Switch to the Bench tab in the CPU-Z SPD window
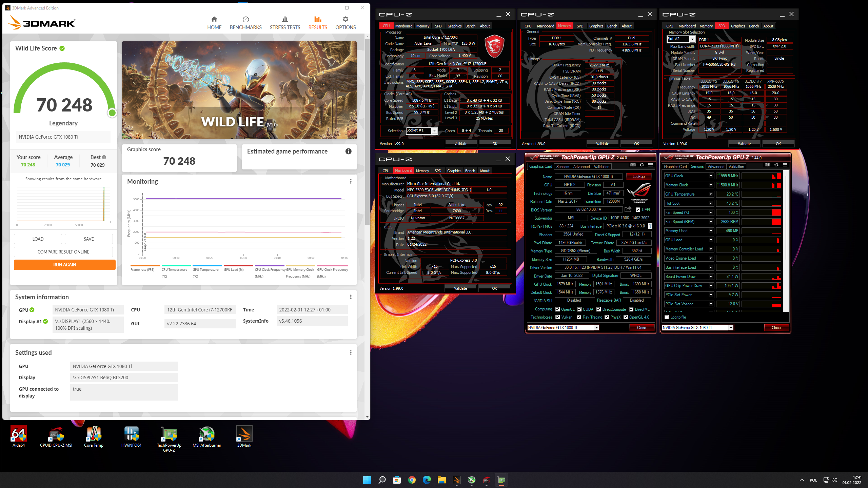This screenshot has width=868, height=488. (x=754, y=26)
